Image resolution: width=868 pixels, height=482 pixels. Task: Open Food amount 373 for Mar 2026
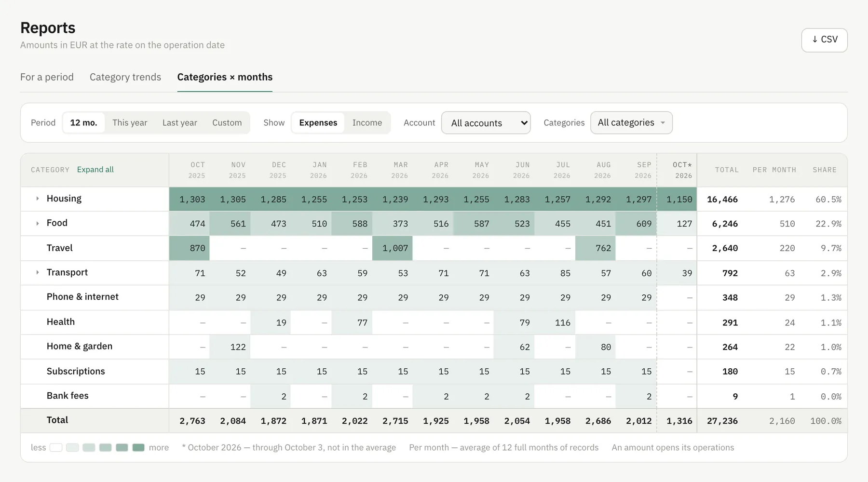click(x=393, y=224)
